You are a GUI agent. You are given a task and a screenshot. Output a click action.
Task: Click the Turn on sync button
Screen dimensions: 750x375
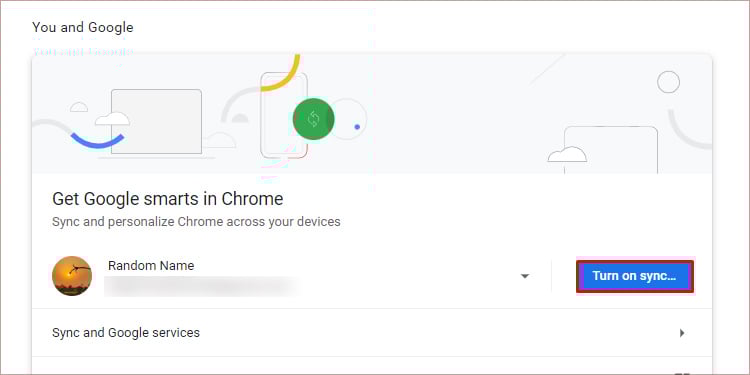(634, 276)
